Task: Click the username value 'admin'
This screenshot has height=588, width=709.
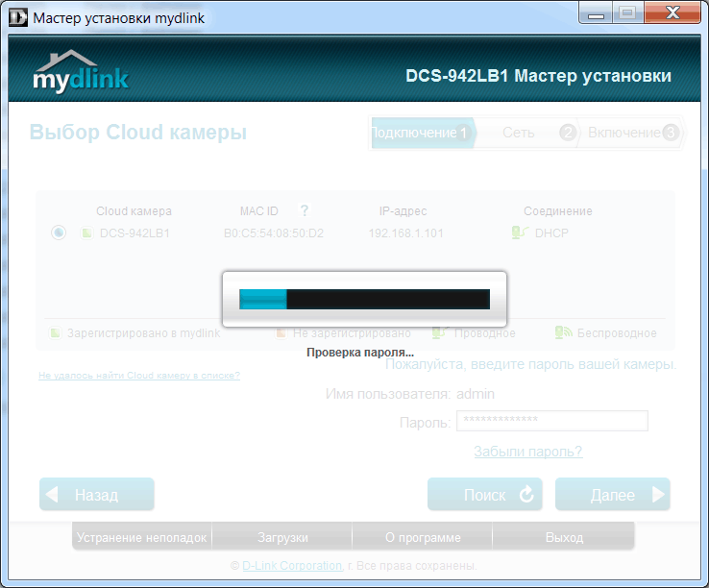Action: point(476,394)
